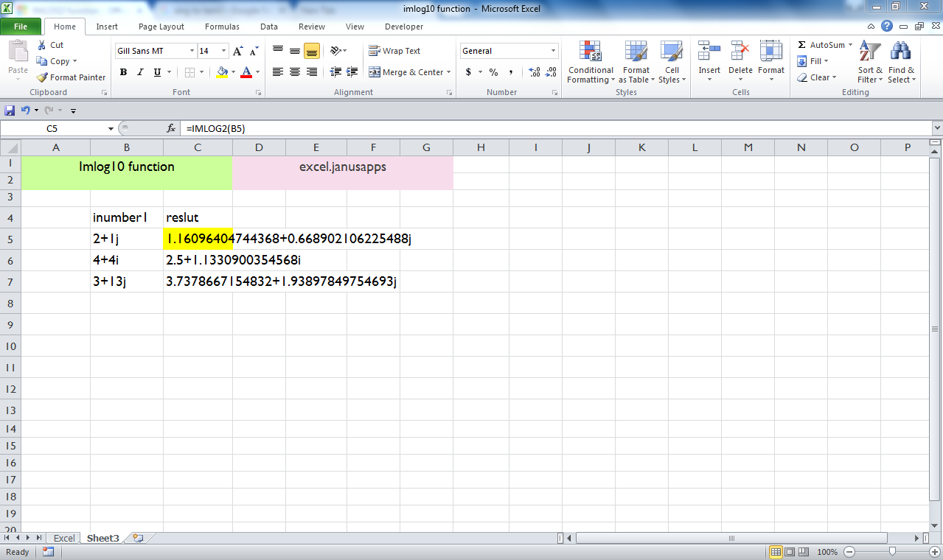Decrease indent in Alignment group

coord(335,72)
